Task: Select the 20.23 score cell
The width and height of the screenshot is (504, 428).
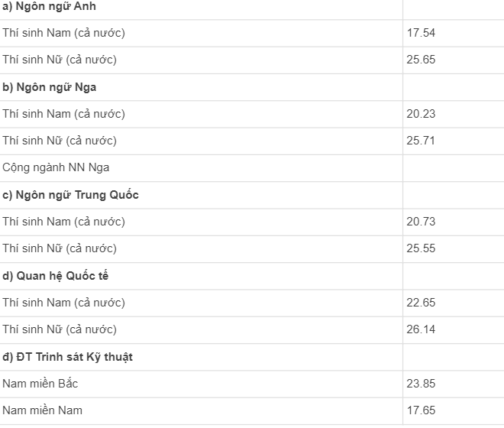Action: tap(421, 114)
